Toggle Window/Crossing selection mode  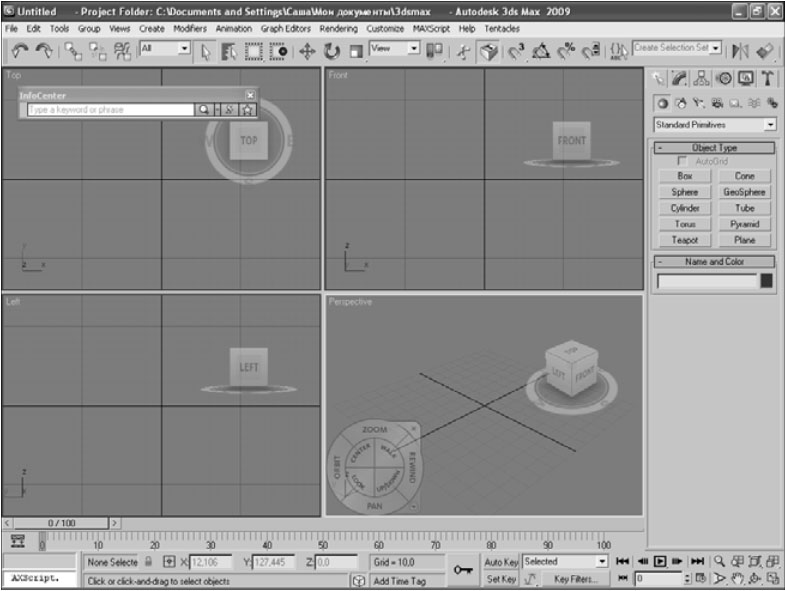click(278, 51)
